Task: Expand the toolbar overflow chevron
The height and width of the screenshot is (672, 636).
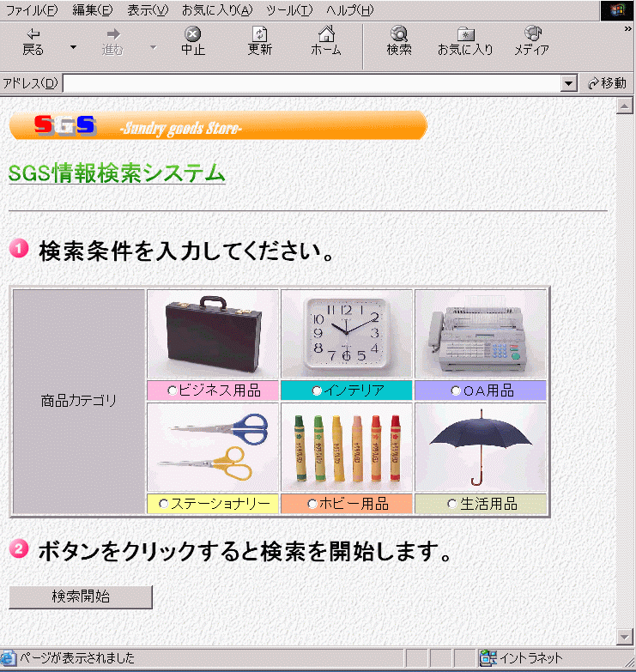Action: click(628, 28)
